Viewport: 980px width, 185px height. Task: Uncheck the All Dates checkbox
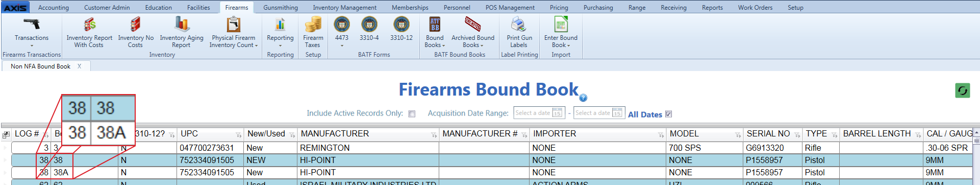(x=669, y=114)
